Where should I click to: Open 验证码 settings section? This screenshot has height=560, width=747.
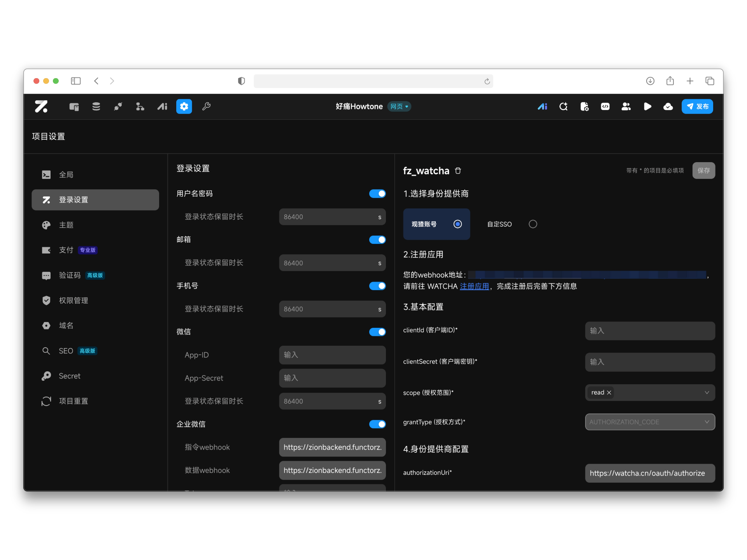(x=95, y=275)
